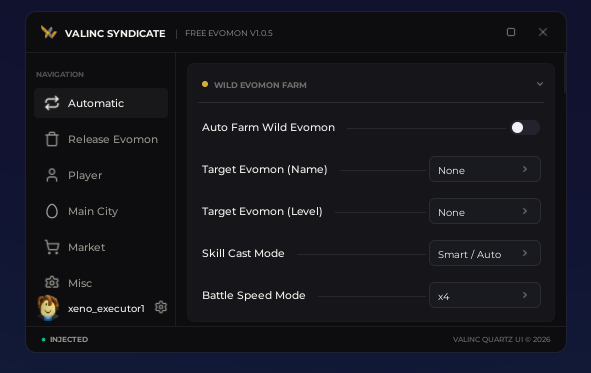Screen dimensions: 591x373
Task: Click the Misc gear icon
Action: pos(52,283)
